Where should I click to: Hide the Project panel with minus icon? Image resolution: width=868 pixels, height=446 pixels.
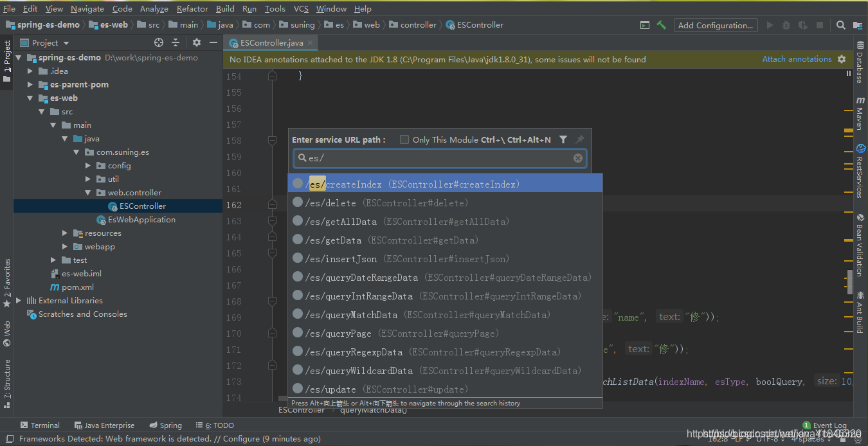click(x=213, y=42)
